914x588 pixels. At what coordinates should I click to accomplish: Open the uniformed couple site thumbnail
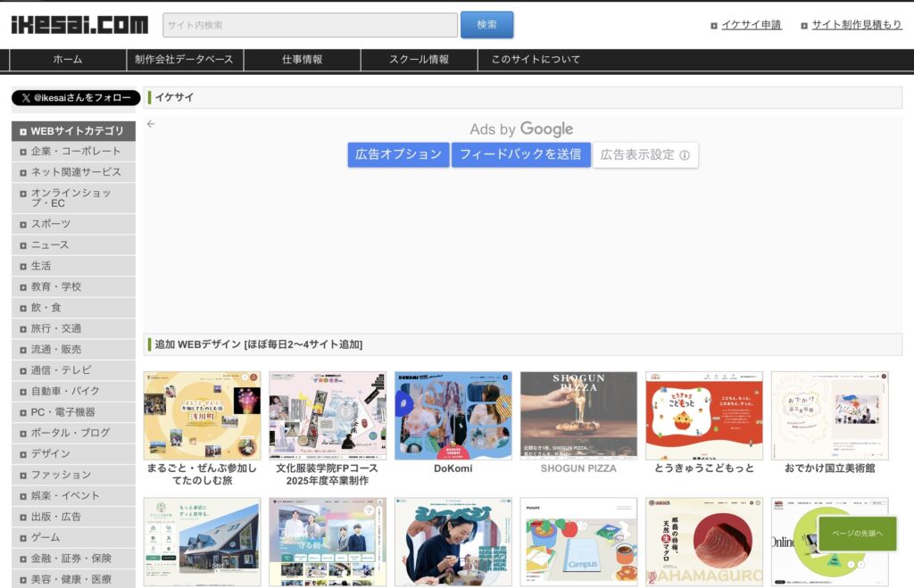pyautogui.click(x=328, y=542)
